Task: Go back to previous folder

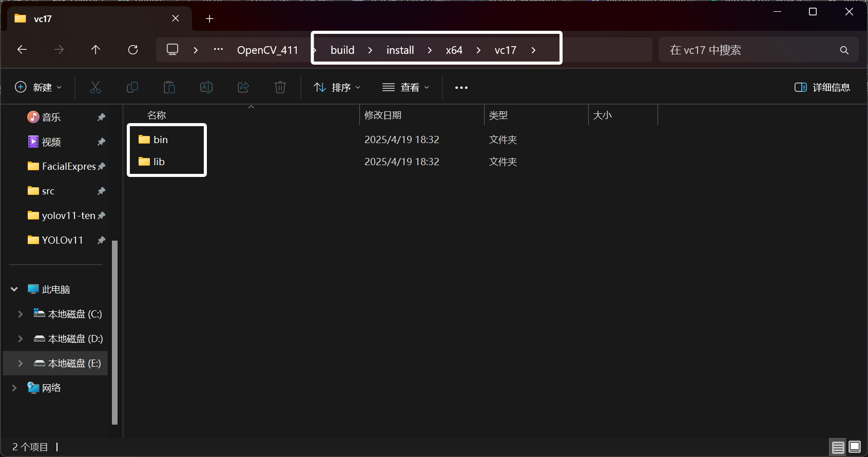Action: pyautogui.click(x=22, y=50)
